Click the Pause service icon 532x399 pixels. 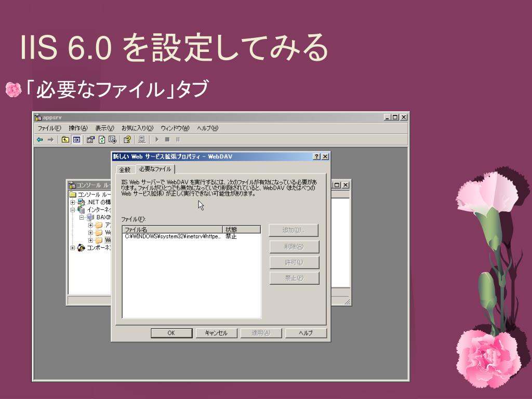point(178,139)
